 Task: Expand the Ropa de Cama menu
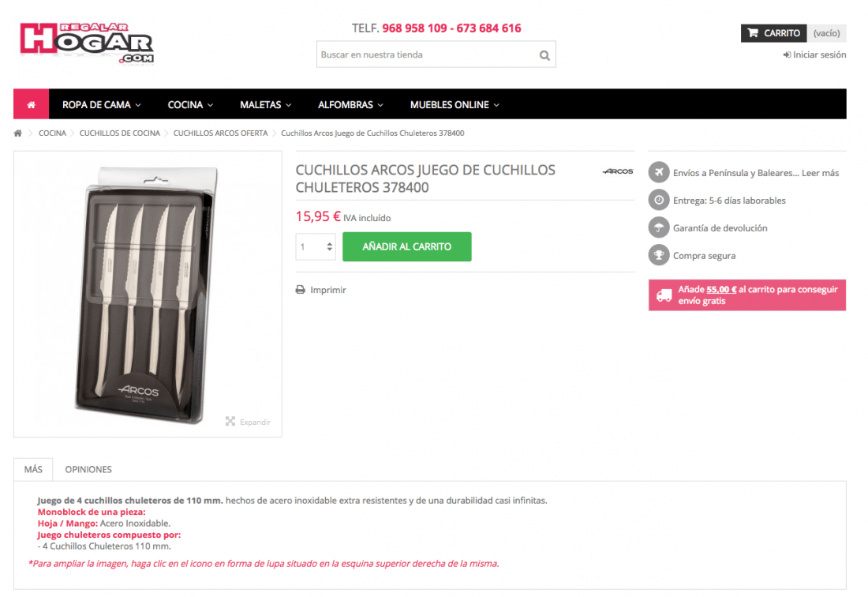(101, 105)
